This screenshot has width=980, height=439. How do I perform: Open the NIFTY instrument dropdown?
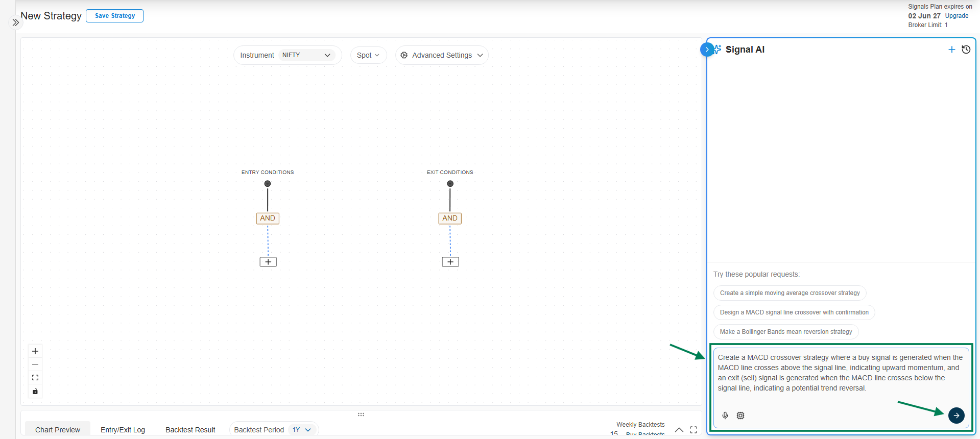[x=306, y=55]
